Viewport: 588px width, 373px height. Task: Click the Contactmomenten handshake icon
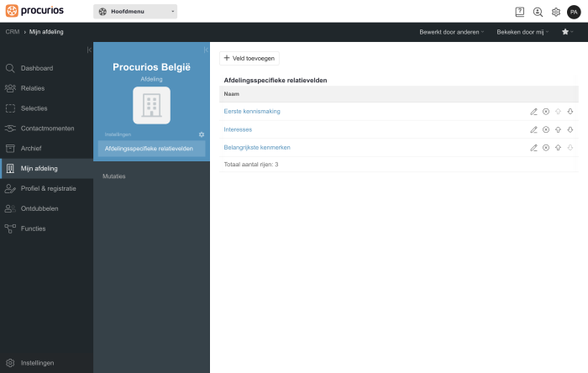coord(10,129)
